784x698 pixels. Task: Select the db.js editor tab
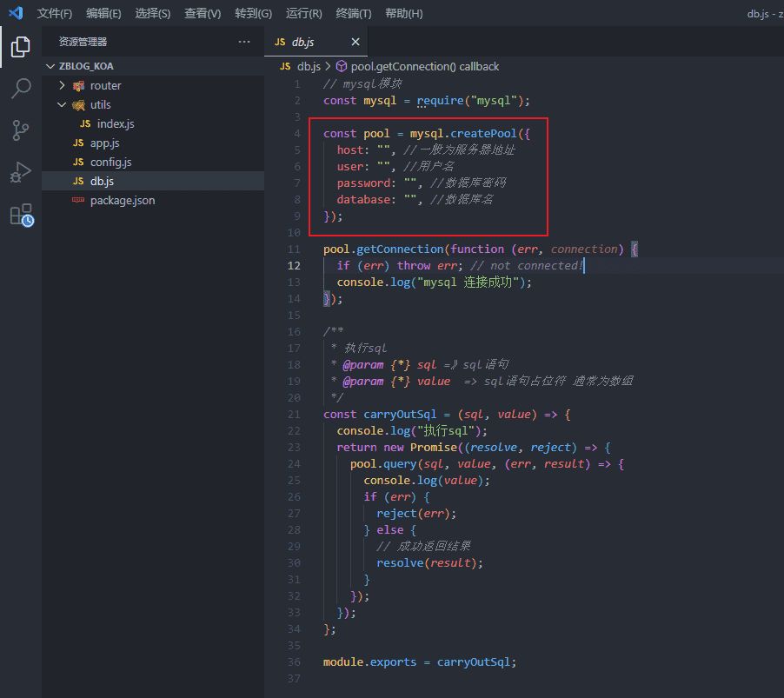coord(316,42)
